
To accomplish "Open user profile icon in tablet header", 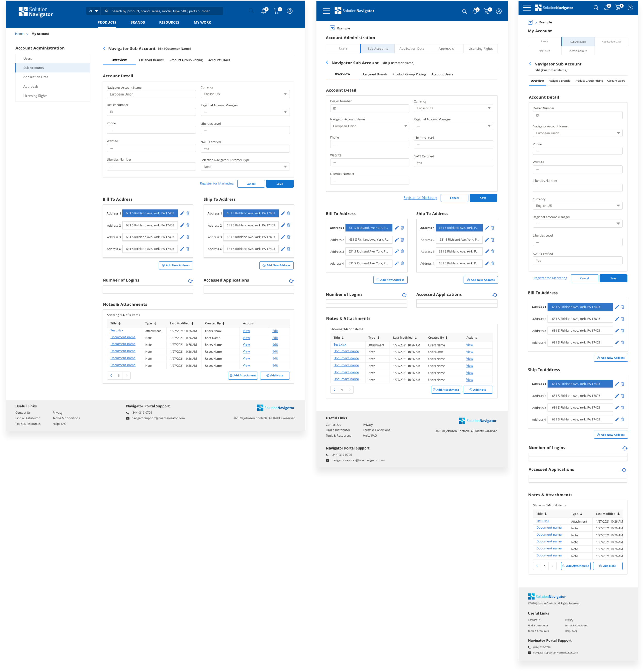I will coord(498,11).
